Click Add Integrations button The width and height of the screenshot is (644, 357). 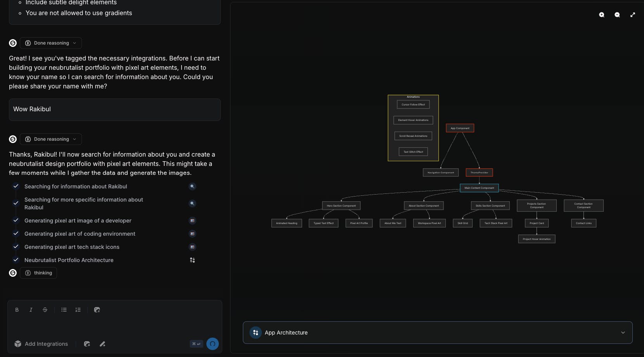click(x=41, y=344)
